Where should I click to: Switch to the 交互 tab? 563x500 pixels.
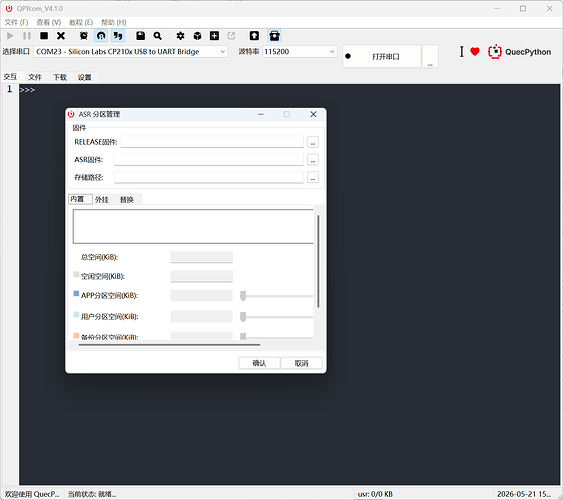[10, 77]
